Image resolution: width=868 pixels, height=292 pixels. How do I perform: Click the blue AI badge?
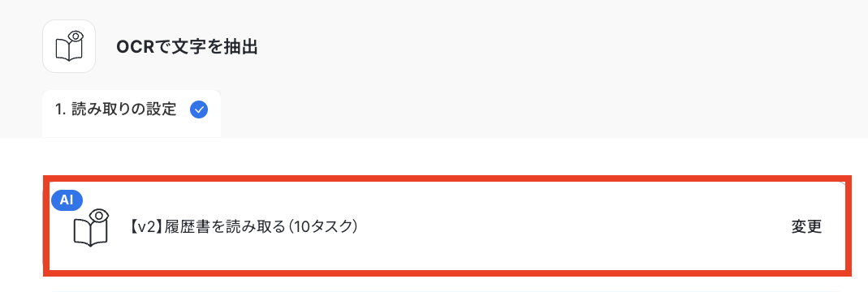pyautogui.click(x=67, y=200)
